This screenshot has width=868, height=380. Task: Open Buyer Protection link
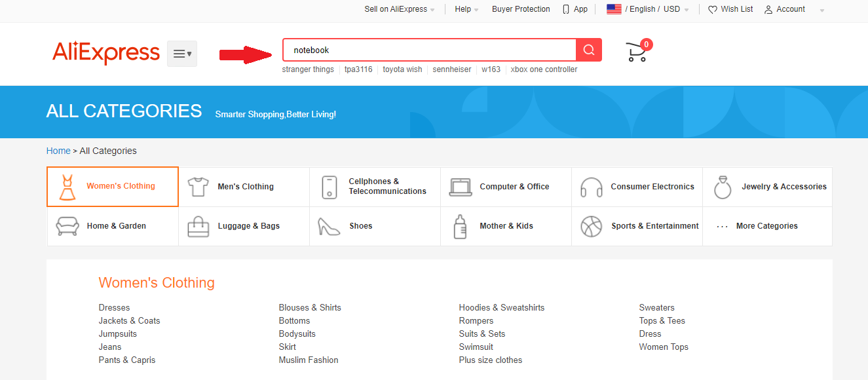[521, 9]
